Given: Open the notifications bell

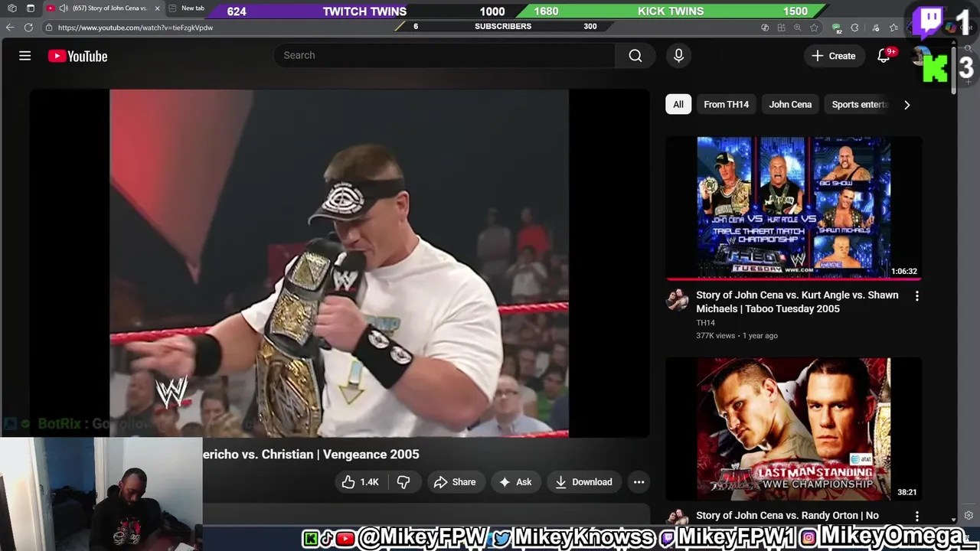Looking at the screenshot, I should (884, 56).
